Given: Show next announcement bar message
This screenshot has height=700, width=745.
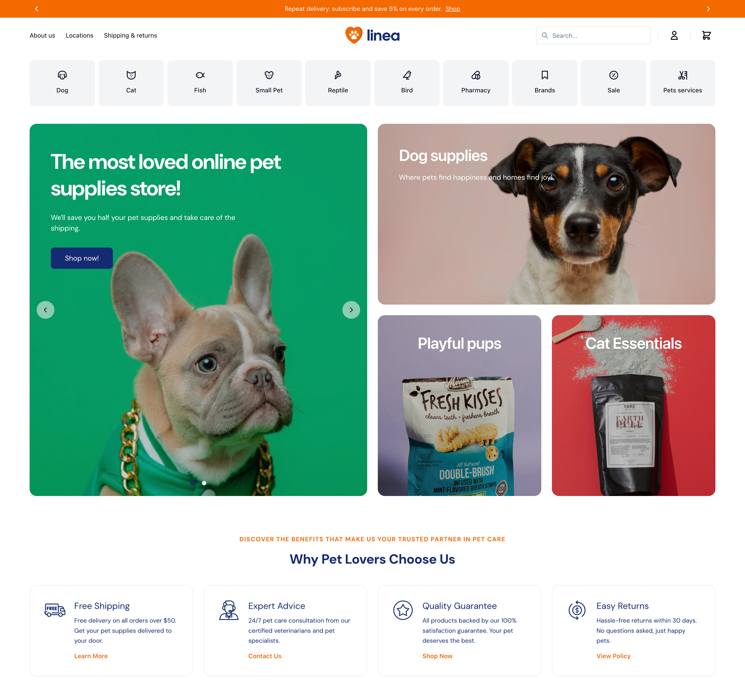Looking at the screenshot, I should (708, 9).
